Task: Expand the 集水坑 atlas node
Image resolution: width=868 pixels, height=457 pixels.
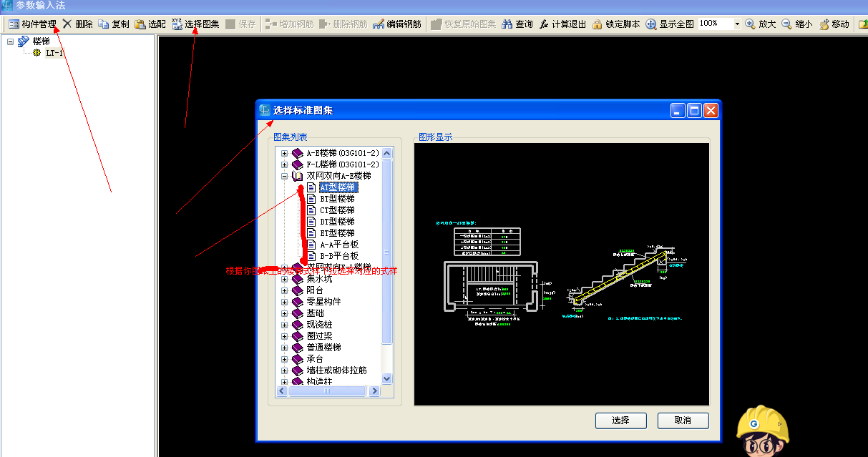Action: click(x=284, y=279)
